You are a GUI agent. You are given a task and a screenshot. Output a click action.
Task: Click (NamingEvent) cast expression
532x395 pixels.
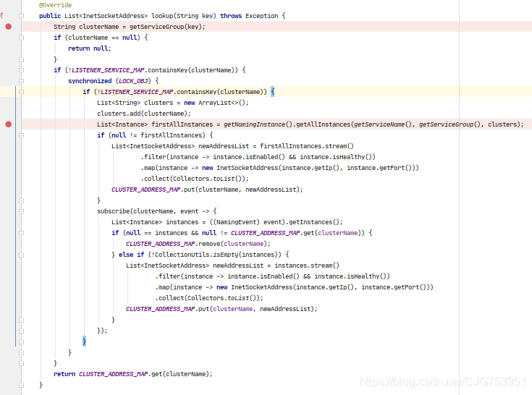(236, 222)
